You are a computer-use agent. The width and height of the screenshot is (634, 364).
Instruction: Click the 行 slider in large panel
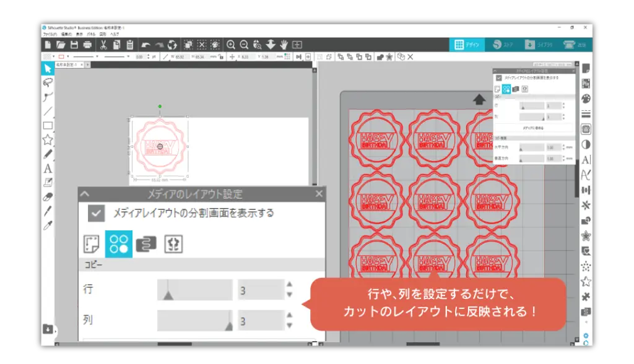click(194, 290)
